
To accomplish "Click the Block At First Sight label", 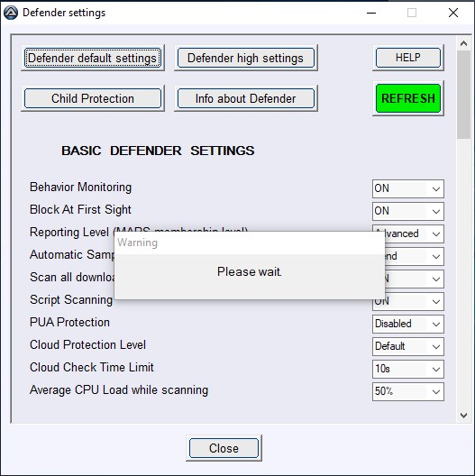I will pos(80,210).
